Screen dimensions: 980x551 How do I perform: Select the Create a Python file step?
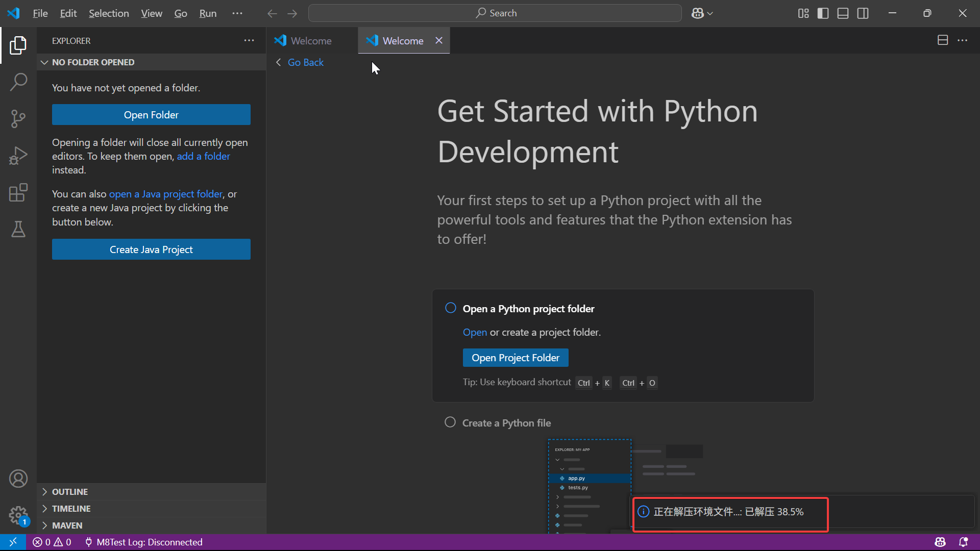[506, 423]
